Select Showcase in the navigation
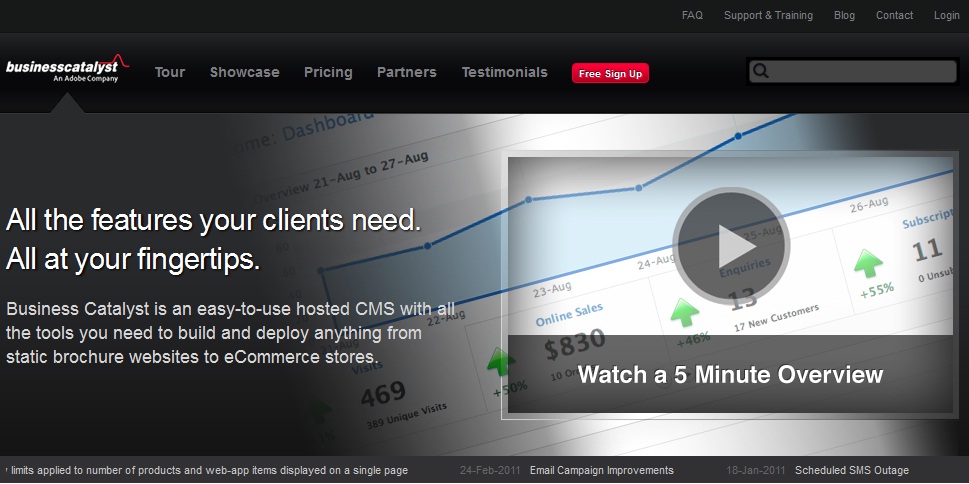 (244, 72)
